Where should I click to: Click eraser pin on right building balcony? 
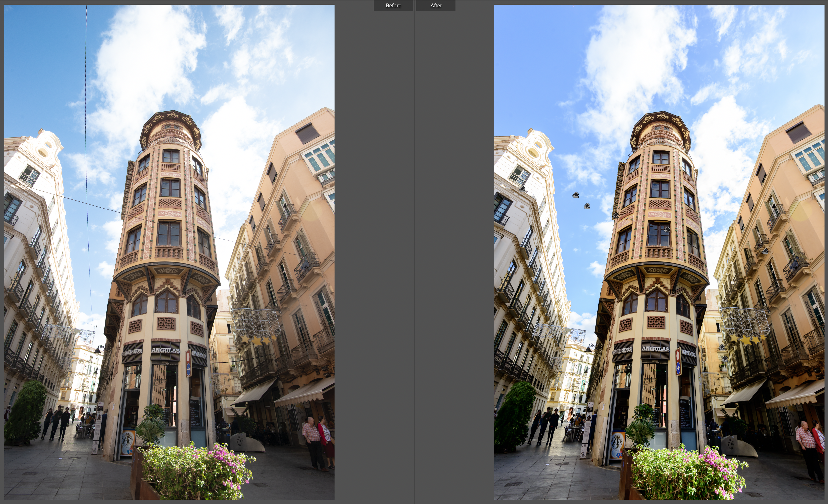pyautogui.click(x=766, y=251)
